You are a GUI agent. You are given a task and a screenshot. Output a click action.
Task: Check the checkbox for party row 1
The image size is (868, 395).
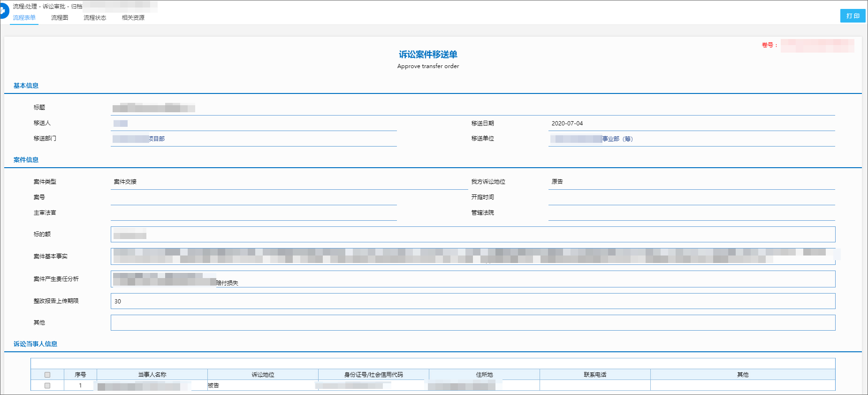tap(47, 386)
